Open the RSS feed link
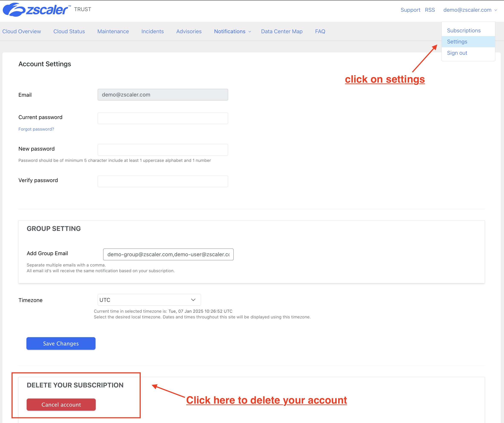 point(430,10)
